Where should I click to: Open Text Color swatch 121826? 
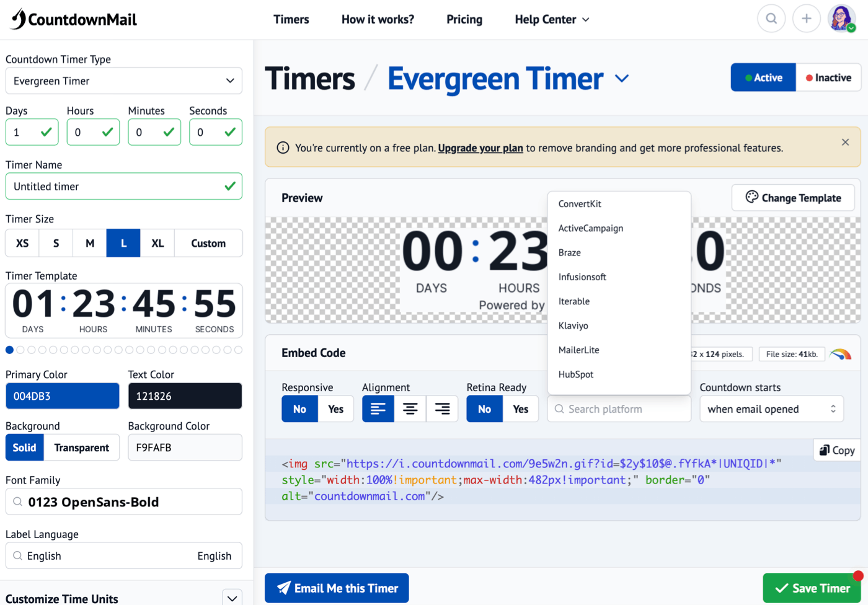coord(185,396)
